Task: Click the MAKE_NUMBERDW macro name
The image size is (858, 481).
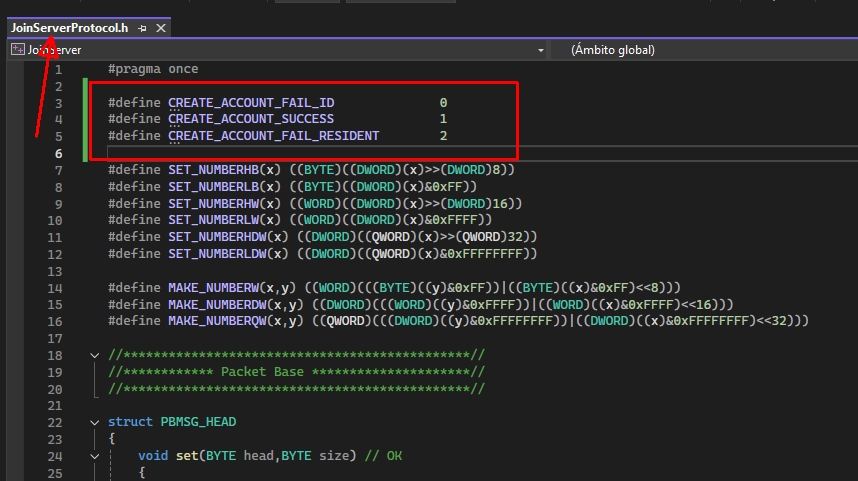Action: click(217, 304)
